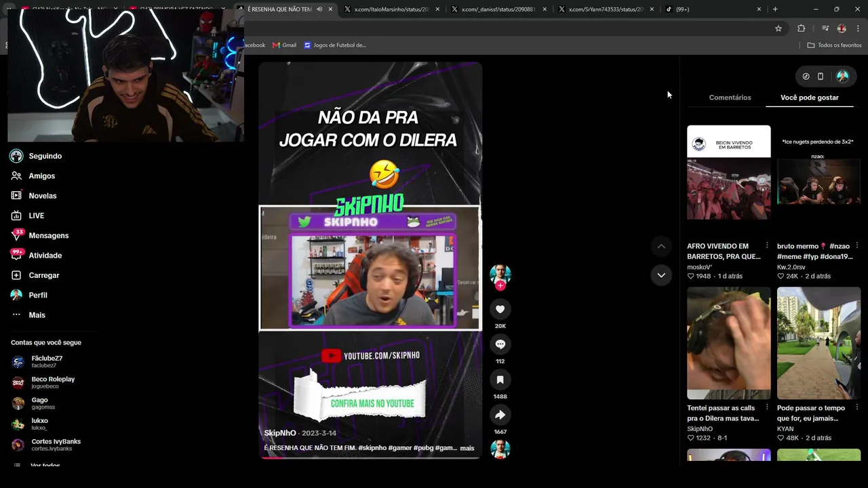Open options for Tentei passar as calls video

coord(767,407)
